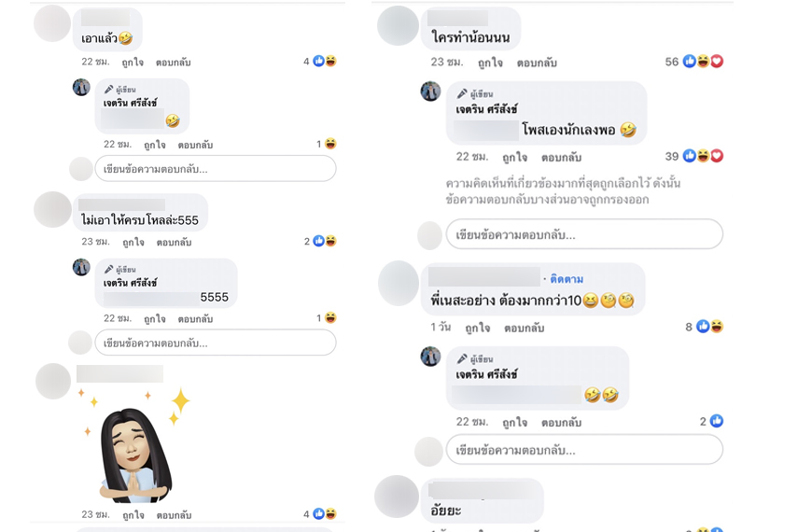Open reactions with 8 on the "พี่เนสะอย่าง" comment
This screenshot has height=532, width=812.
coord(705,327)
